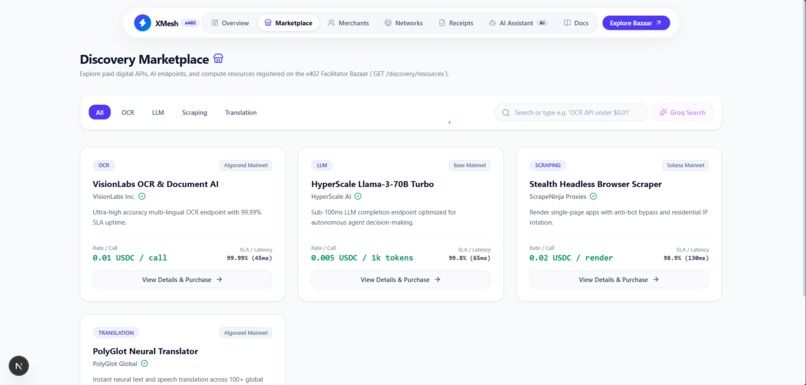Switch to the Receipts nav tab
The width and height of the screenshot is (806, 385).
pyautogui.click(x=455, y=23)
